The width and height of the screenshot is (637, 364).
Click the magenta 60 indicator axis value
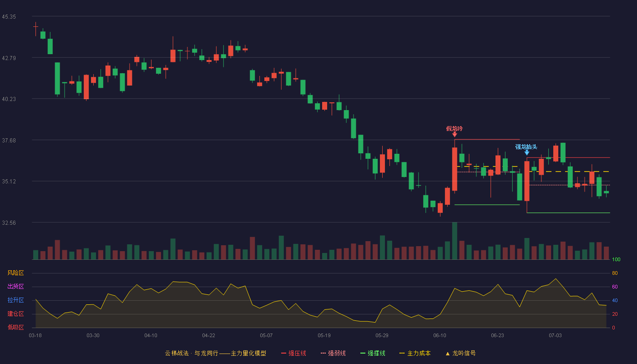pos(615,287)
